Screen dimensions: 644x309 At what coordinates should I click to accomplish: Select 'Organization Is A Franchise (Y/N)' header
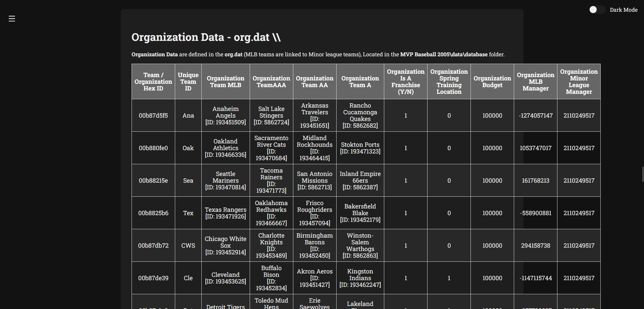click(x=406, y=82)
